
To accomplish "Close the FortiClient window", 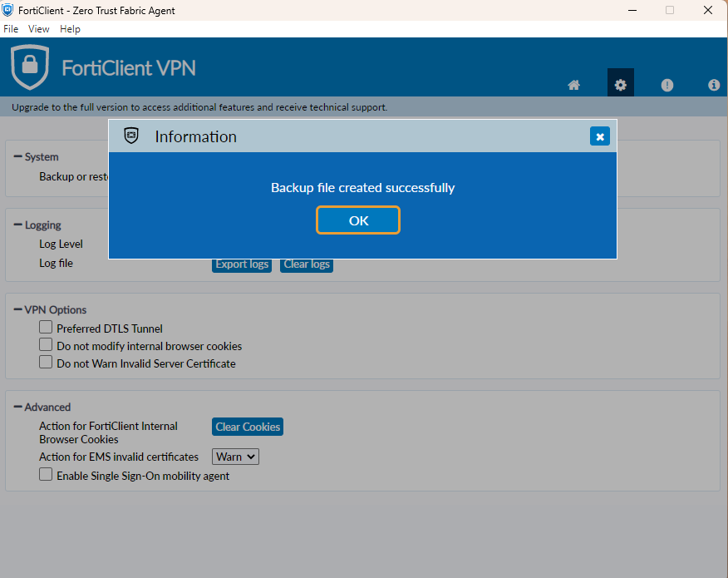I will point(707,10).
